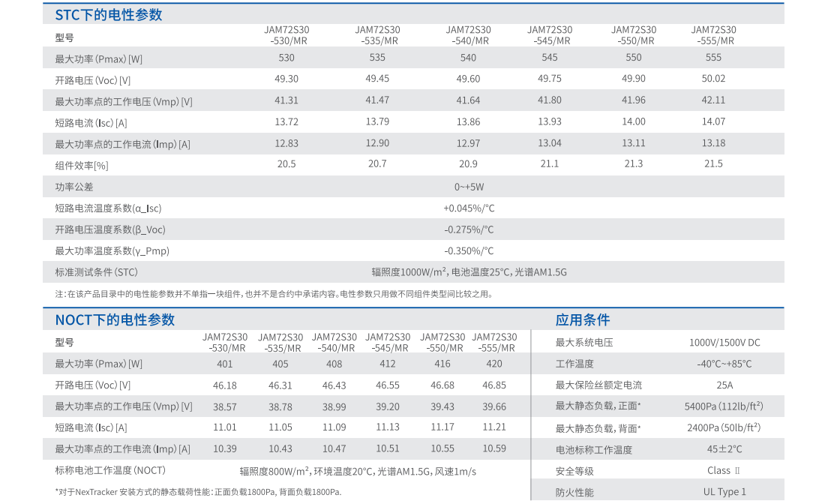
Task: Select the NOCT condition text '辐照度800W/m²'
Action: [x=274, y=471]
